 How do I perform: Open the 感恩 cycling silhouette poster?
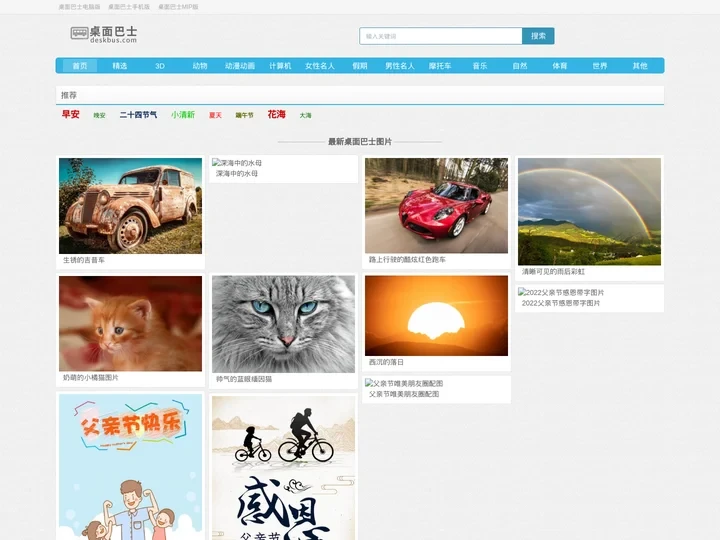[x=283, y=468]
